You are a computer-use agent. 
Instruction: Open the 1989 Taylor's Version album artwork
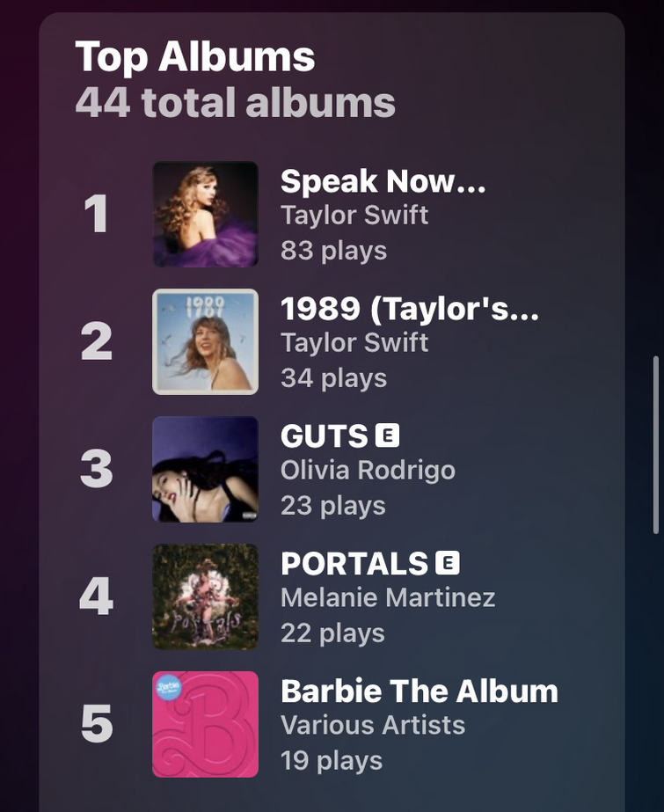[x=206, y=342]
